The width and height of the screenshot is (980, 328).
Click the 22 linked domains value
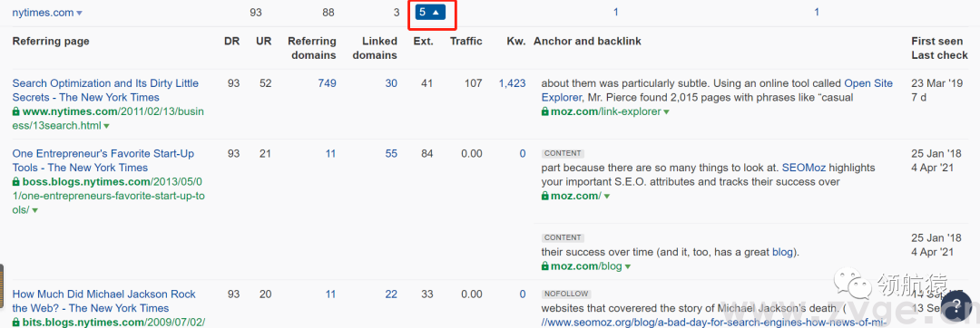pyautogui.click(x=391, y=294)
